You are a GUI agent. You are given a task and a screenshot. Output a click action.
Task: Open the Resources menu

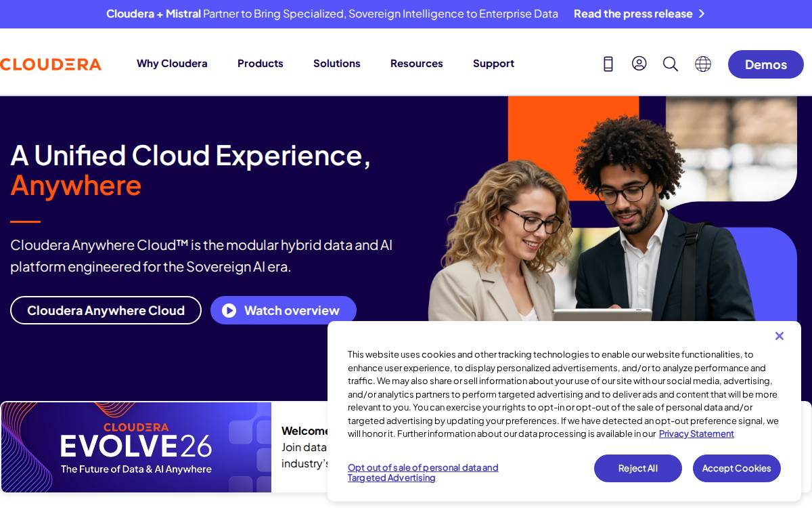(417, 64)
